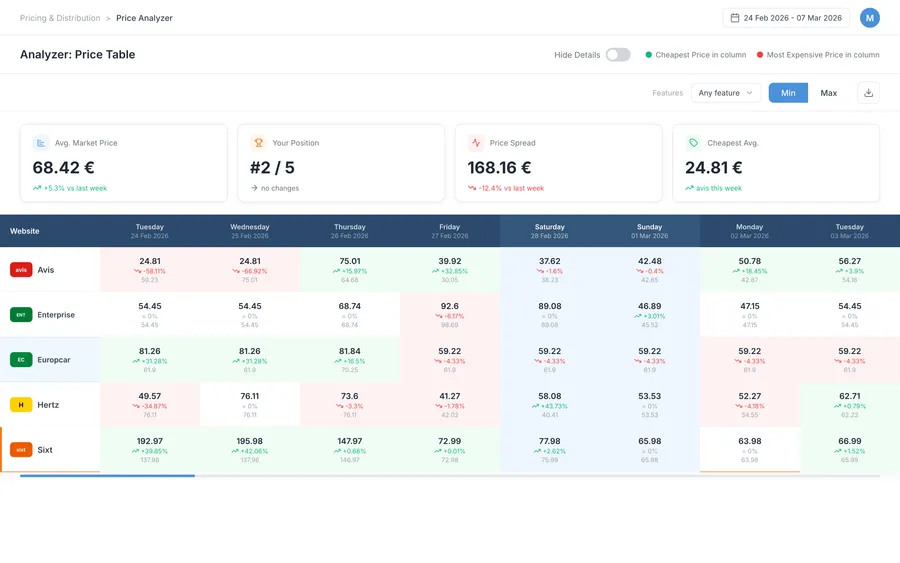Click the Saturday 28 Feb 2026 header
This screenshot has height=563, width=900.
click(549, 231)
